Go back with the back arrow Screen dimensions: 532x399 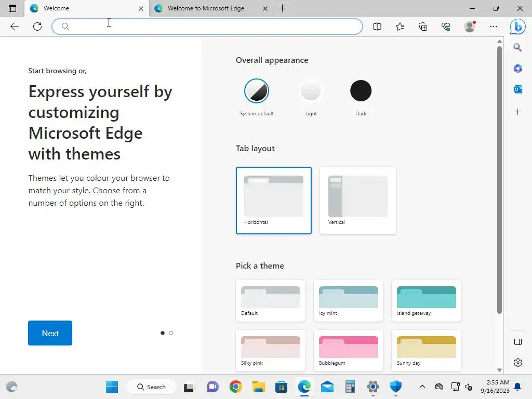pos(14,26)
